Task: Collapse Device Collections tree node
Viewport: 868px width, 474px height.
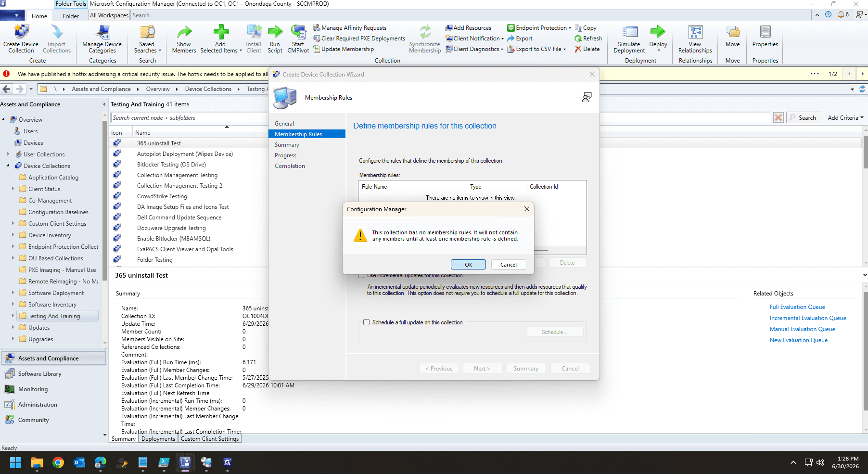Action: pos(8,166)
